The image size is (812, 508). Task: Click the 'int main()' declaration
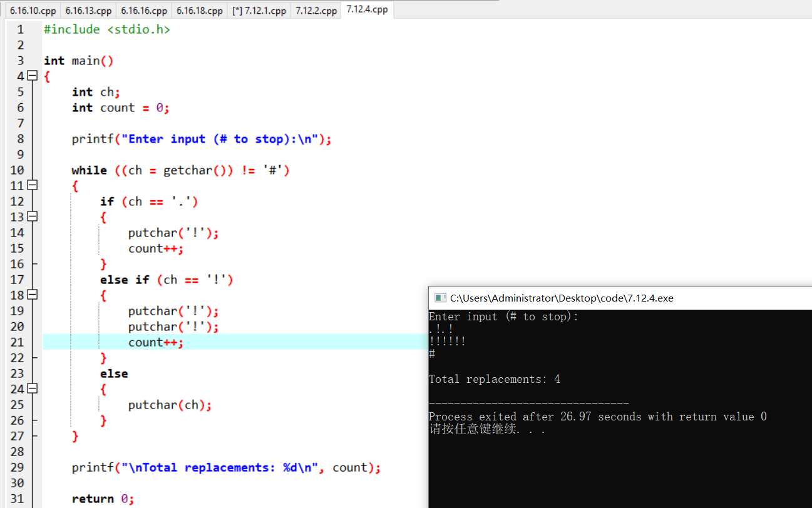tap(79, 61)
